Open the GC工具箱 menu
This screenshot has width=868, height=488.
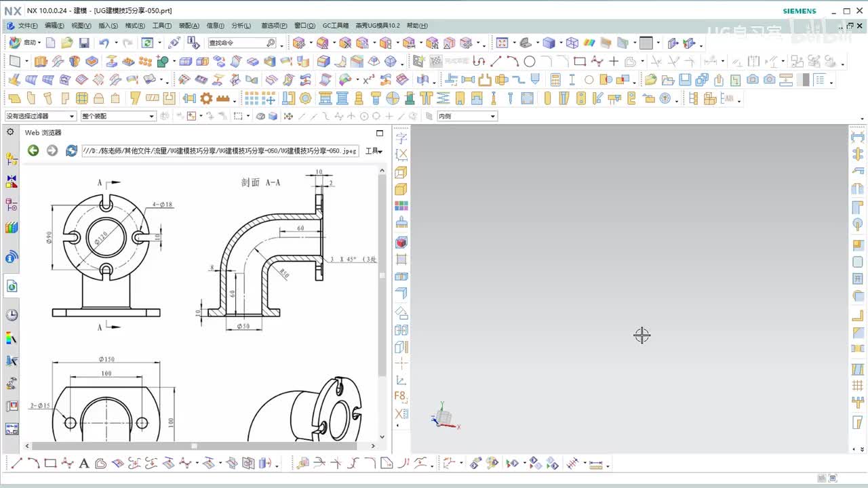[x=335, y=26]
